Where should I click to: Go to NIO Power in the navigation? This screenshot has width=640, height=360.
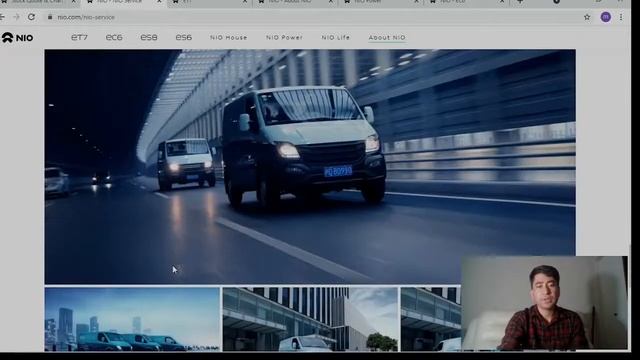284,38
